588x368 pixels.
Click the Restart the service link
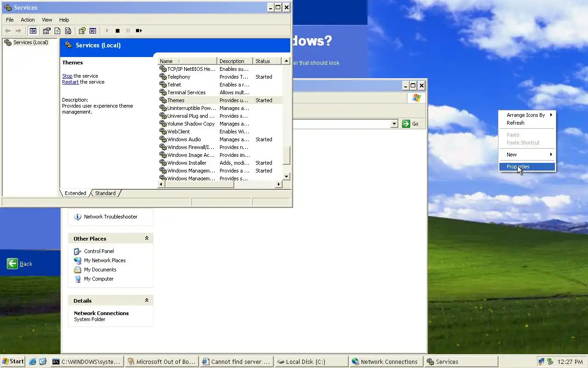click(70, 82)
